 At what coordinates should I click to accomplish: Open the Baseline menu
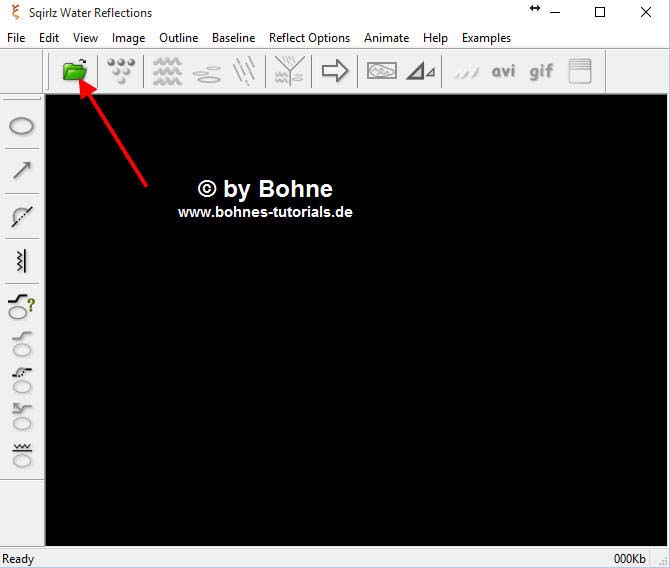coord(233,38)
